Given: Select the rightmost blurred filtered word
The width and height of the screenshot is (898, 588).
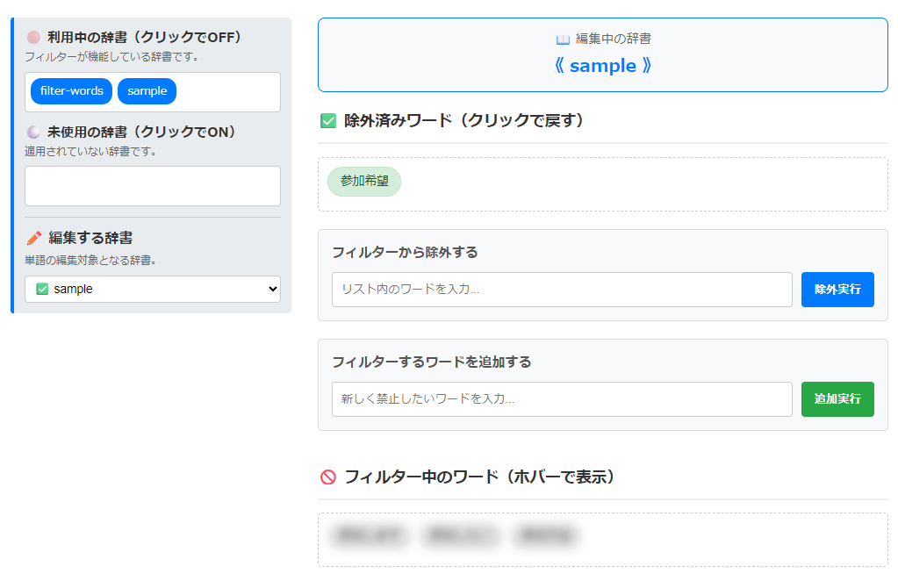Looking at the screenshot, I should [x=546, y=535].
